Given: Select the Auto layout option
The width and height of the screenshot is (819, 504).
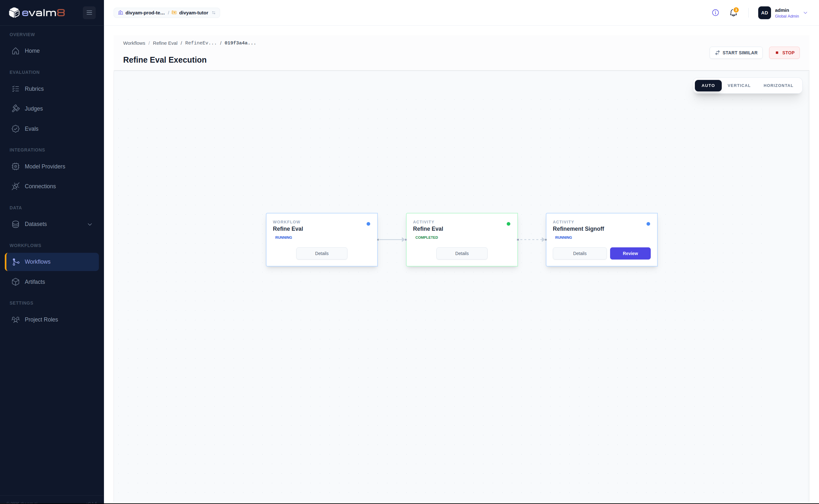Looking at the screenshot, I should point(708,86).
